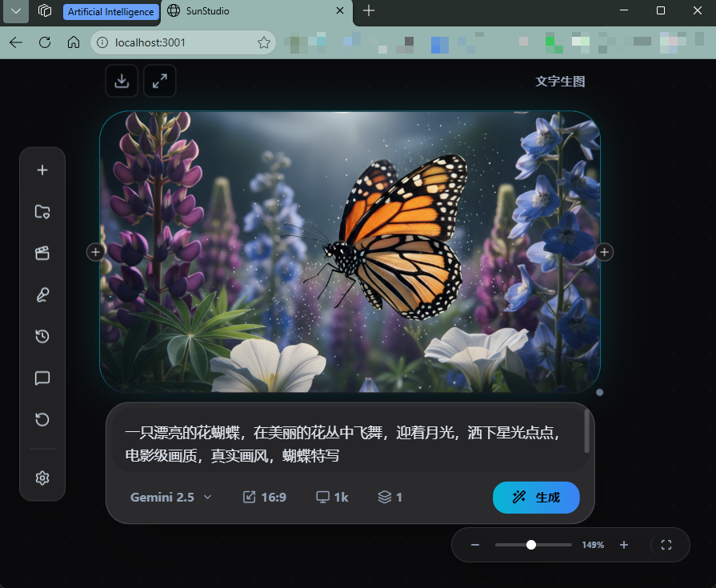Click the undo arrow icon in sidebar

tap(42, 419)
